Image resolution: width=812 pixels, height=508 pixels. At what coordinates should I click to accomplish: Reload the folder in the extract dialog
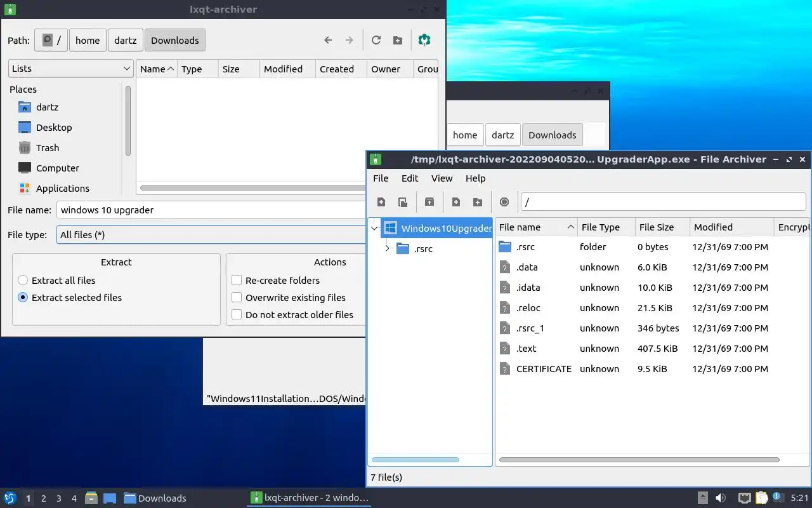click(x=376, y=40)
